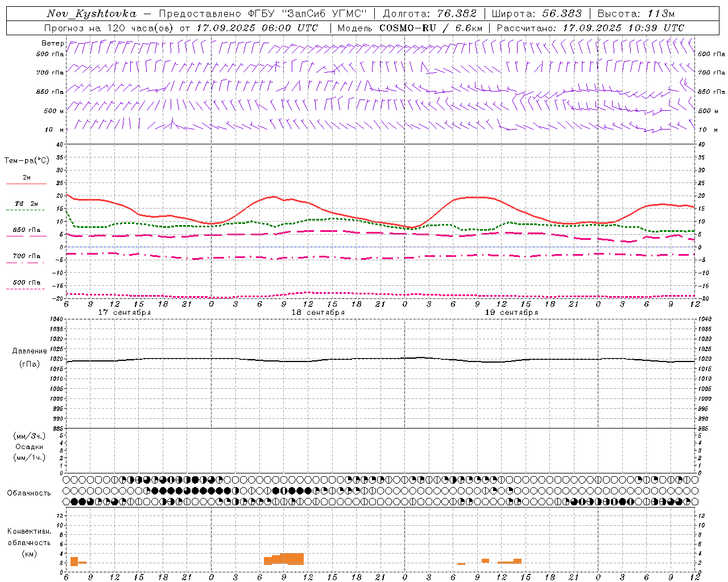Click the "Ветер" wind panel label

pyautogui.click(x=53, y=43)
